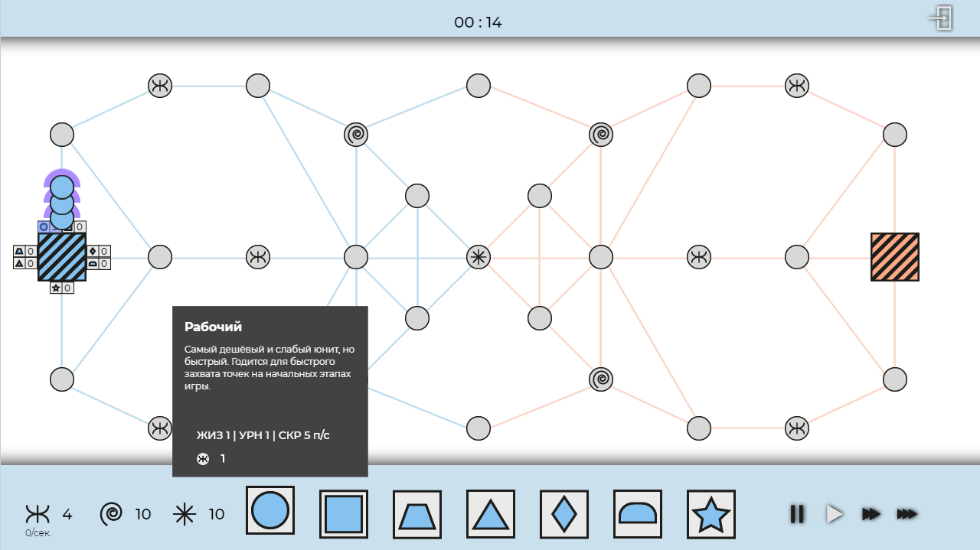
Task: Click the triangle queue counter beside base
Action: pyautogui.click(x=25, y=263)
